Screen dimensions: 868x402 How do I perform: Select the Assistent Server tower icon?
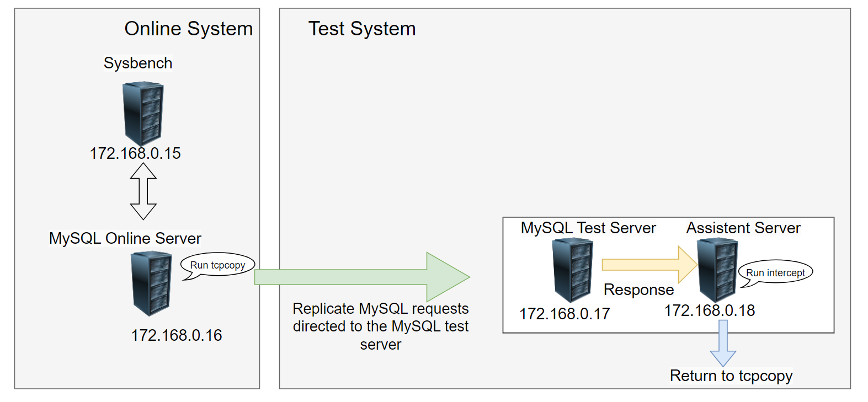click(x=718, y=270)
